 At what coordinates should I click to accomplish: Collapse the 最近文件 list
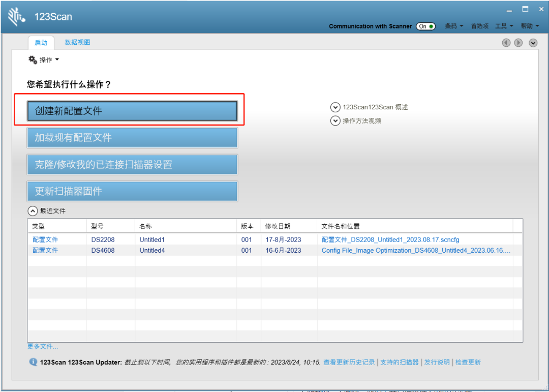(x=33, y=210)
